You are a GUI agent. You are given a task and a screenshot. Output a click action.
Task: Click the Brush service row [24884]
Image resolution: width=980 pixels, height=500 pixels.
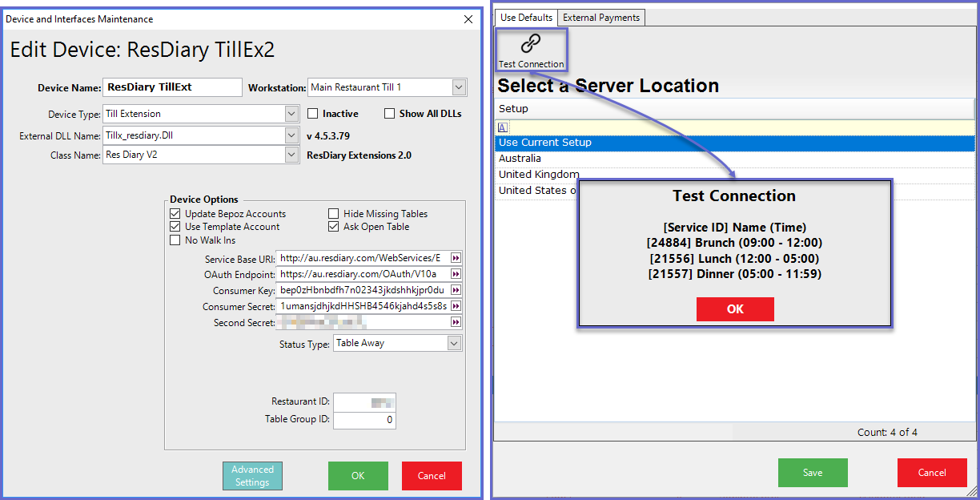(x=734, y=243)
